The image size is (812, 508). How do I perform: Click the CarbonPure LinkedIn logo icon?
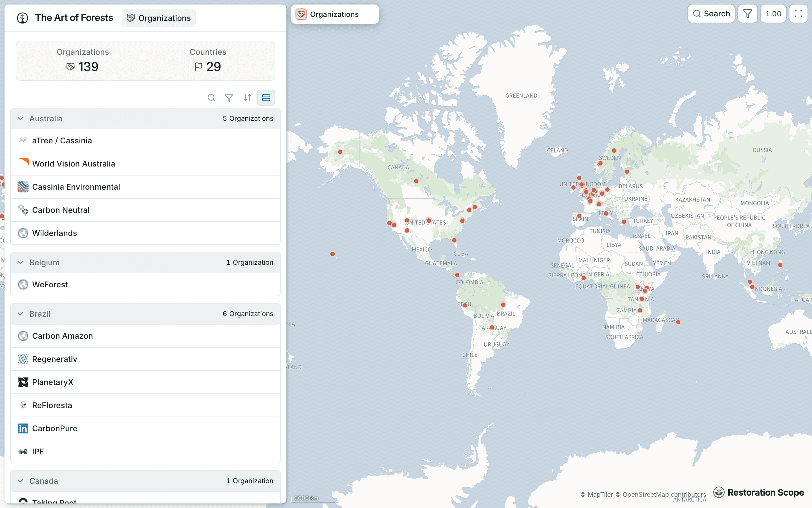pyautogui.click(x=23, y=429)
